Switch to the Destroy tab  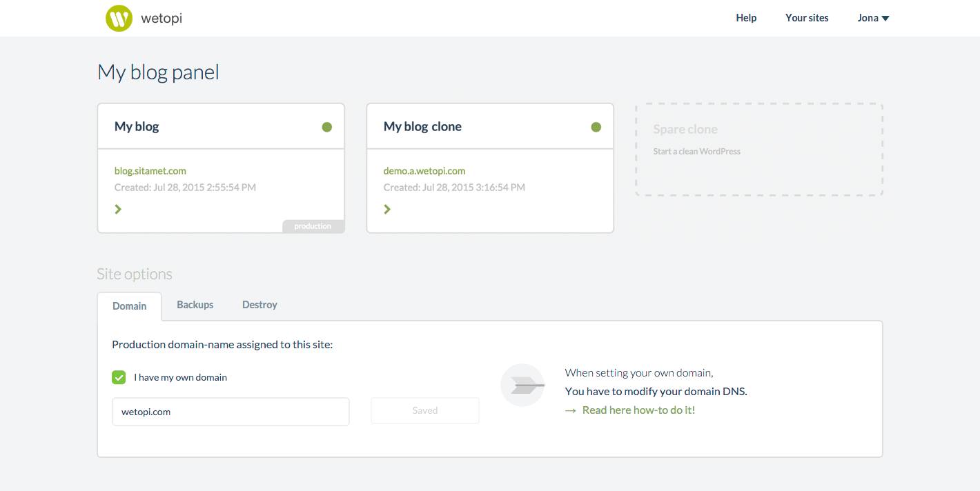point(259,305)
